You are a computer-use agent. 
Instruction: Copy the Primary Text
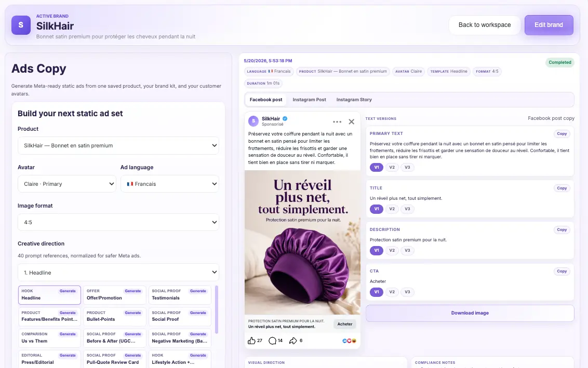point(562,134)
